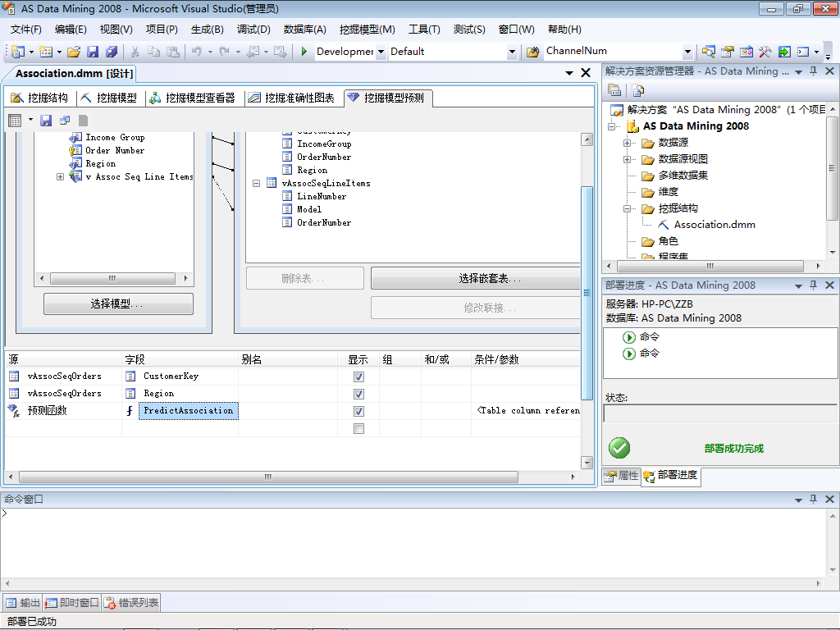Select the PredictAssociation field cell
The height and width of the screenshot is (630, 840).
(189, 411)
